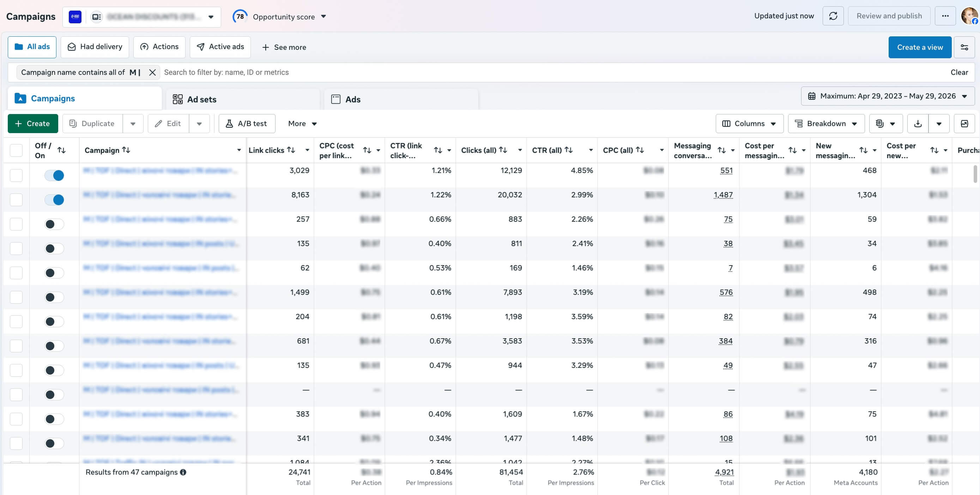980x495 pixels.
Task: Click the refresh data icon
Action: 833,16
